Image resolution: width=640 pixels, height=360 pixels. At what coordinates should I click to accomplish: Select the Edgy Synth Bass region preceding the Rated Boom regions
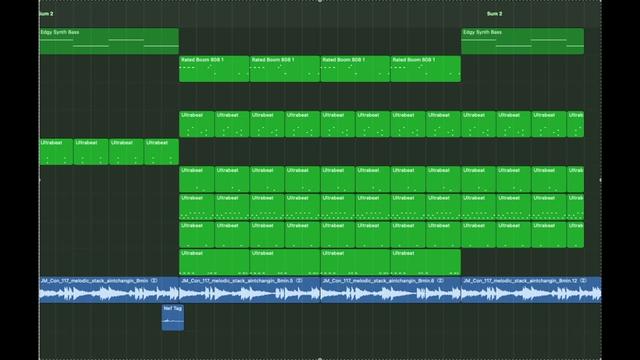[x=109, y=41]
